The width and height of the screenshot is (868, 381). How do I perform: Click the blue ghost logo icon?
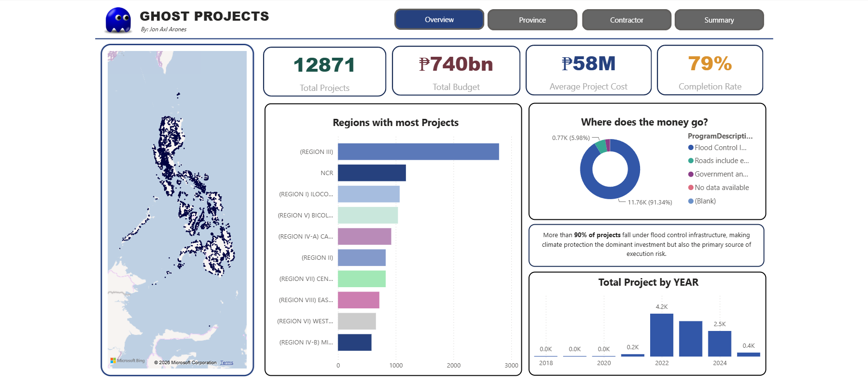[x=118, y=20]
